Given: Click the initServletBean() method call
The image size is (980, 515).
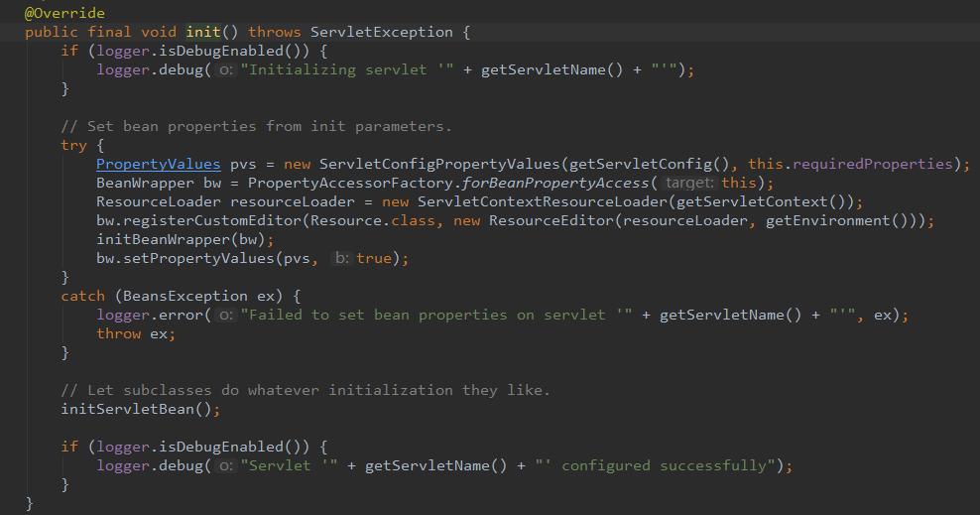Looking at the screenshot, I should pyautogui.click(x=139, y=409).
